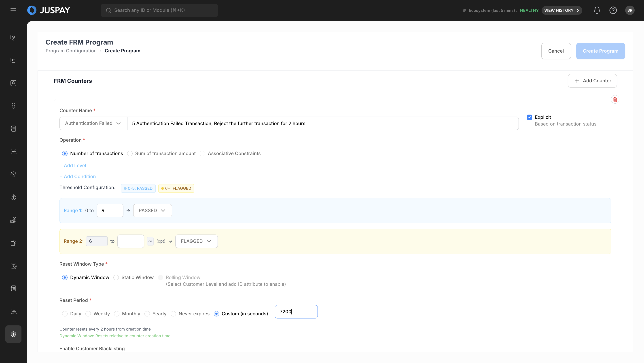Viewport: 644px width, 363px height.
Task: Choose Weekly reset period
Action: (x=97, y=314)
